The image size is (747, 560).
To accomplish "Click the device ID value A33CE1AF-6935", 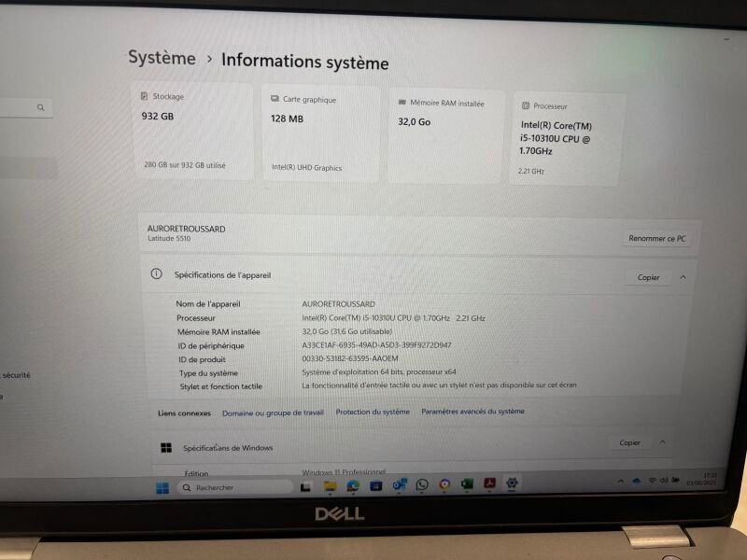I will click(x=376, y=344).
